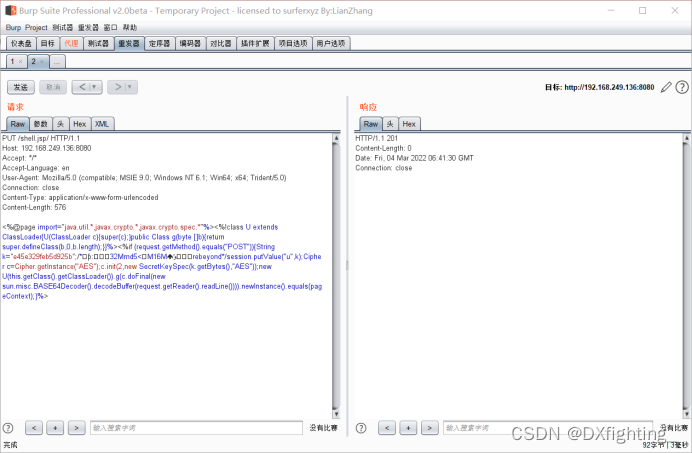
Task: Select response Raw view tab
Action: click(x=371, y=124)
